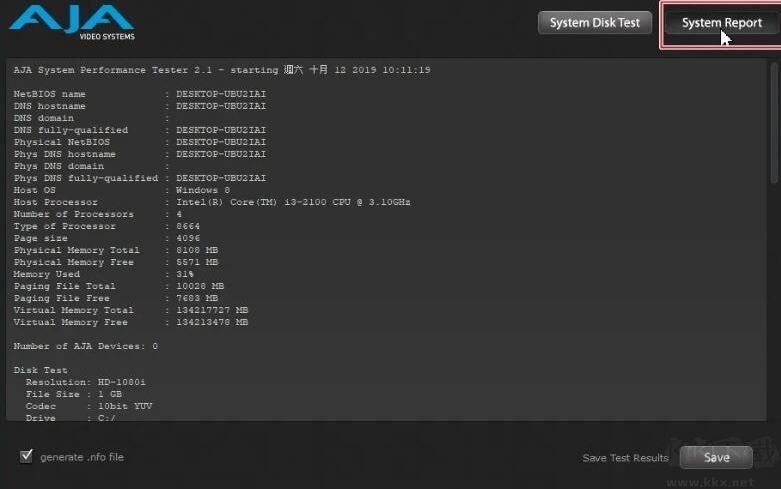
Task: Select the 'Phys DNS fully-qualified' line
Action: coord(139,178)
